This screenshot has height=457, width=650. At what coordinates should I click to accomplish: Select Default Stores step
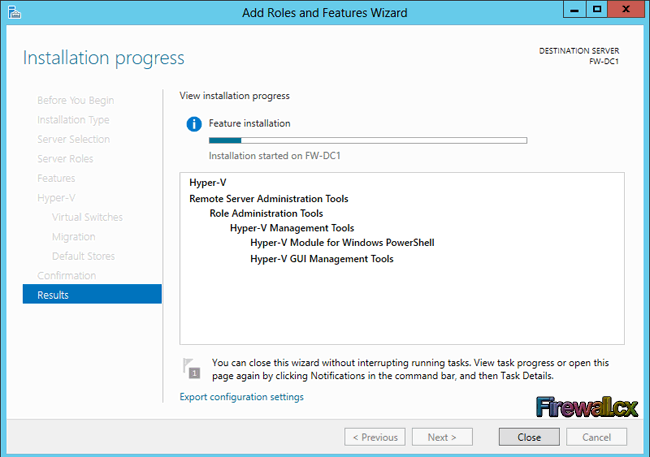coord(83,256)
